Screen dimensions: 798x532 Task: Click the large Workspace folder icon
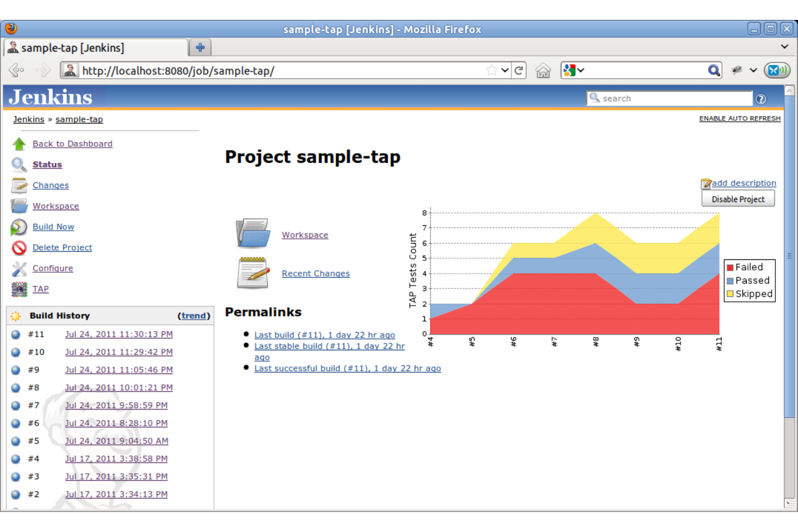tap(253, 233)
